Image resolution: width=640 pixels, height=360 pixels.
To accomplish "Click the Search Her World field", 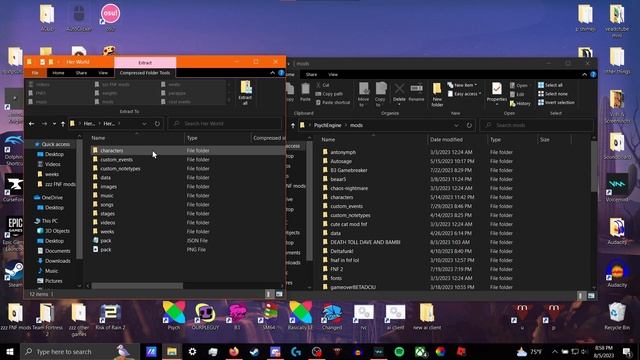I will 224,124.
